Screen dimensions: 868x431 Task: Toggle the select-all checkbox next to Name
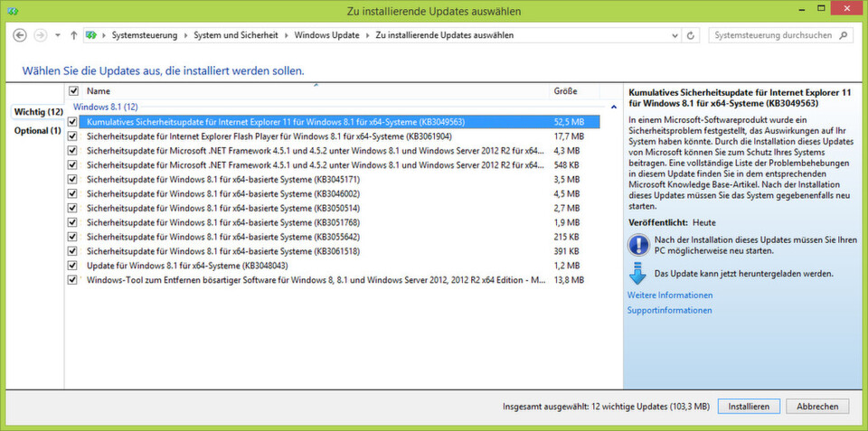click(x=73, y=90)
